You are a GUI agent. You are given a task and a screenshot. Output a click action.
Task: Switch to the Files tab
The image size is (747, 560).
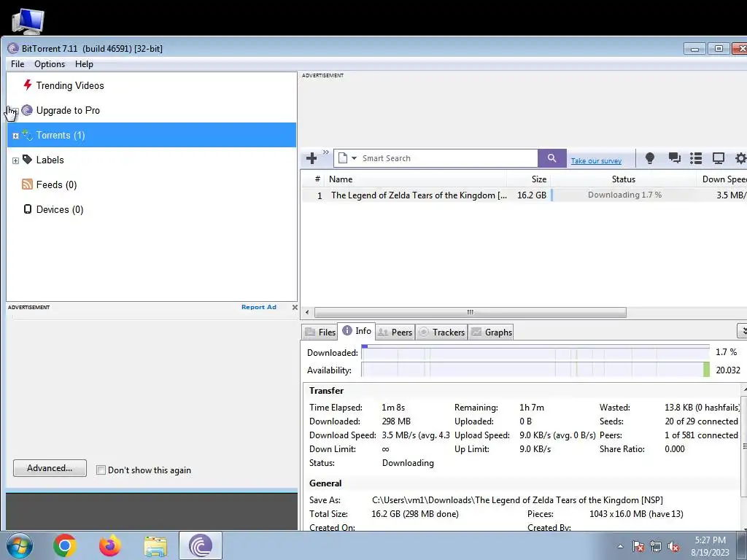point(320,332)
